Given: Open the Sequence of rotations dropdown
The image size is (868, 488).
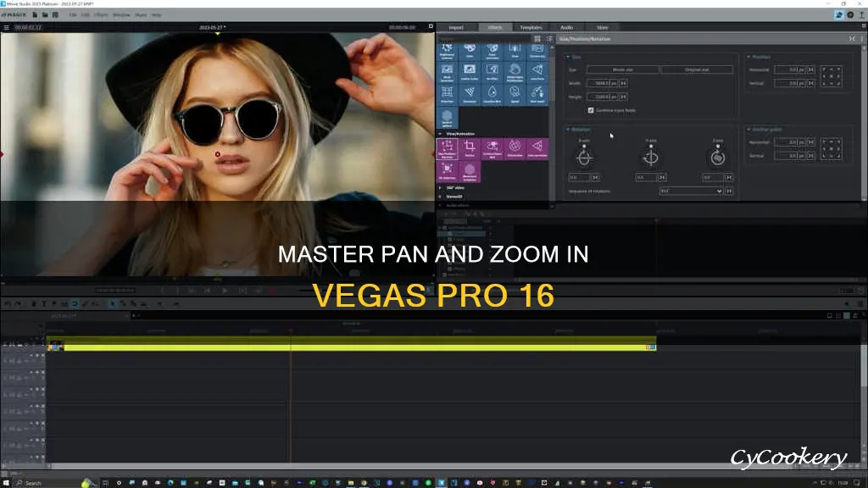Looking at the screenshot, I should tap(692, 191).
